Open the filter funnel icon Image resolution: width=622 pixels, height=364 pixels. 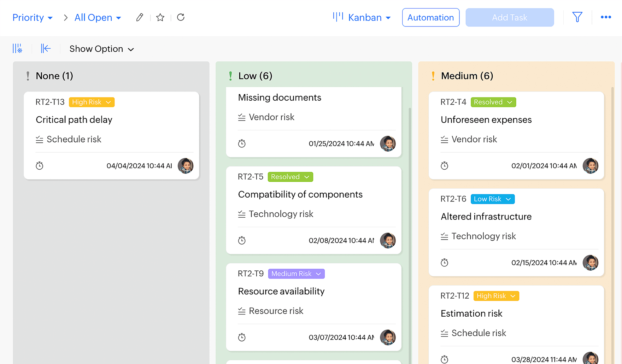point(577,17)
